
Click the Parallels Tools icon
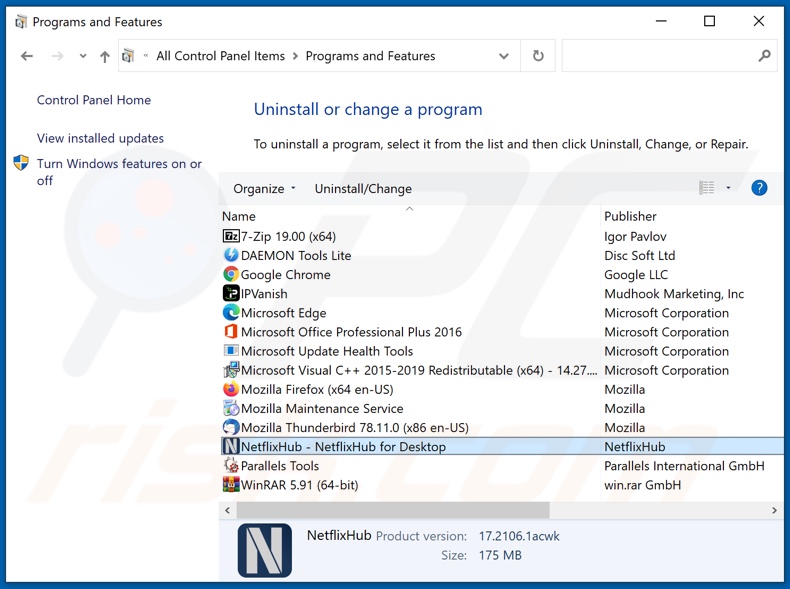pos(231,466)
